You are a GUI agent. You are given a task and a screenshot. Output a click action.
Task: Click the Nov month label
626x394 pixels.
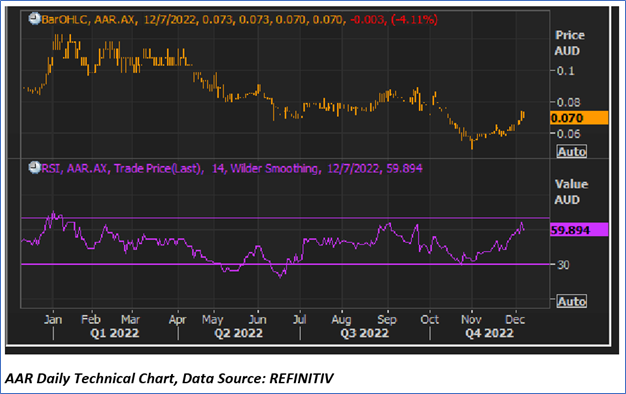(471, 319)
